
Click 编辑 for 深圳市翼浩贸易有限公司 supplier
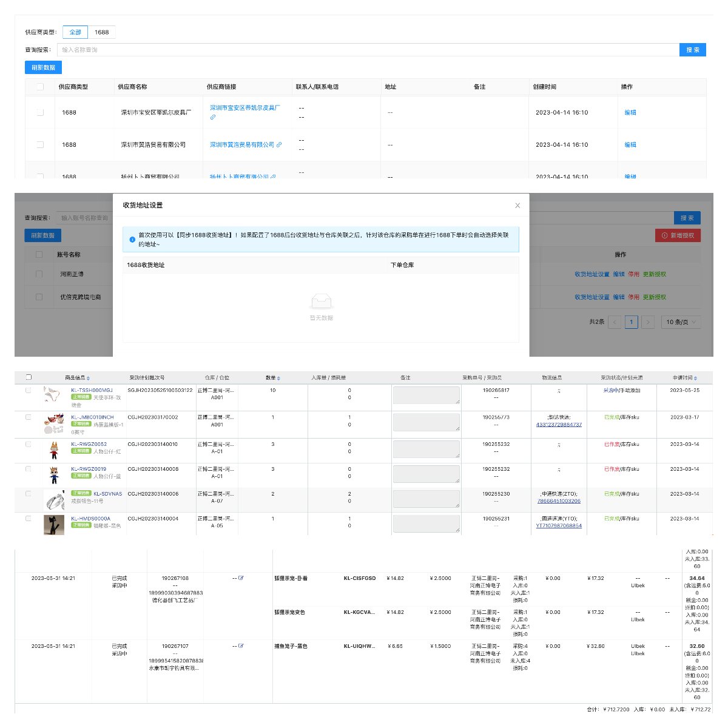pos(630,145)
